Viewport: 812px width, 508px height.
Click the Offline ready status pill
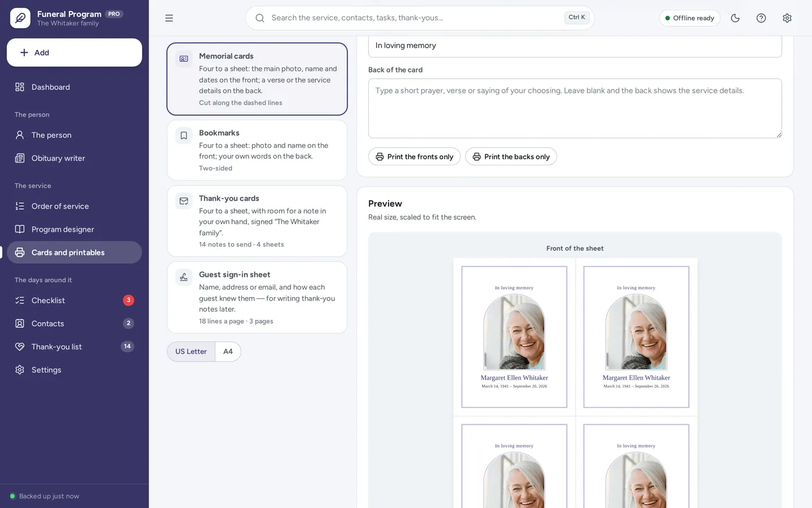click(690, 18)
